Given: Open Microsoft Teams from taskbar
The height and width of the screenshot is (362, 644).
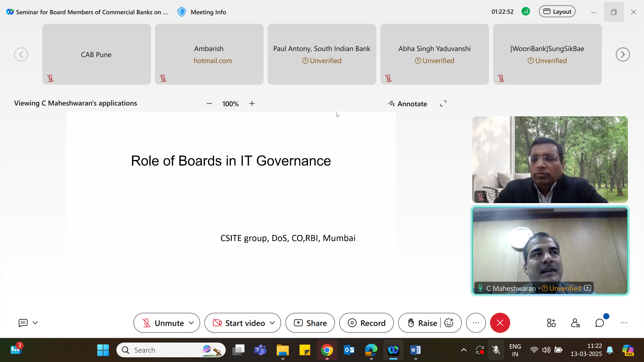Looking at the screenshot, I should pos(261,350).
